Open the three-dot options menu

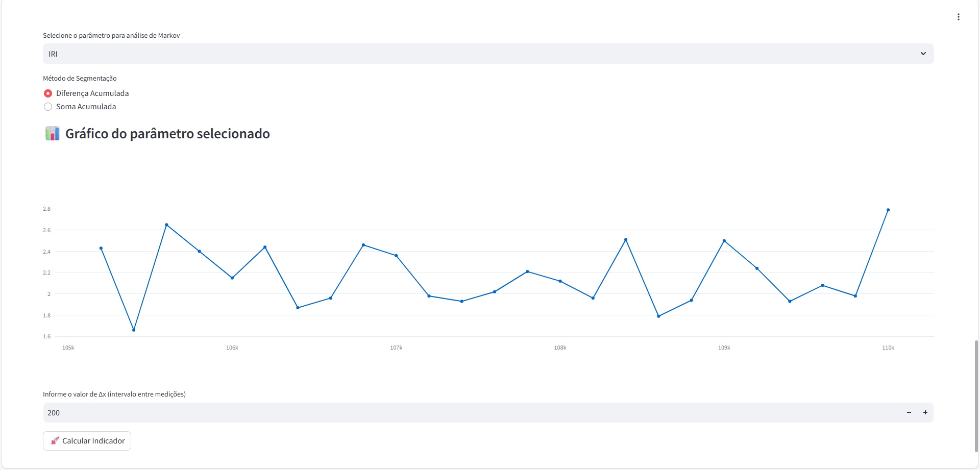pos(958,17)
